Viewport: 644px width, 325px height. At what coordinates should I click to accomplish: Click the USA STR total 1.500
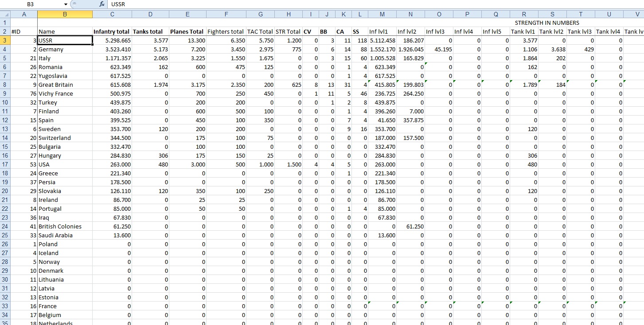[289, 164]
